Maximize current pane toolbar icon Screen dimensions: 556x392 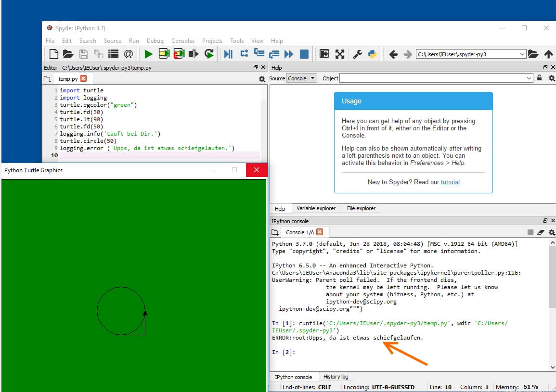pos(324,54)
